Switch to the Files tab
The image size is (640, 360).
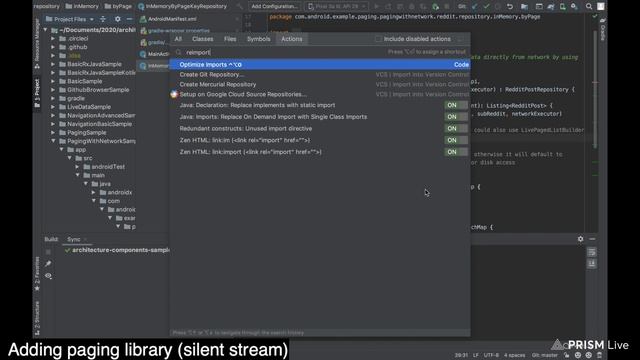(x=230, y=39)
